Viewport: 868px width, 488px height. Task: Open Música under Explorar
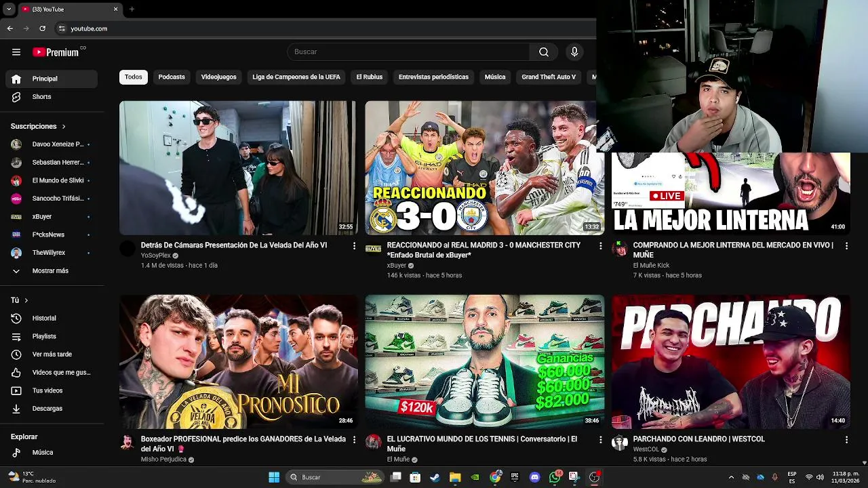(x=52, y=452)
